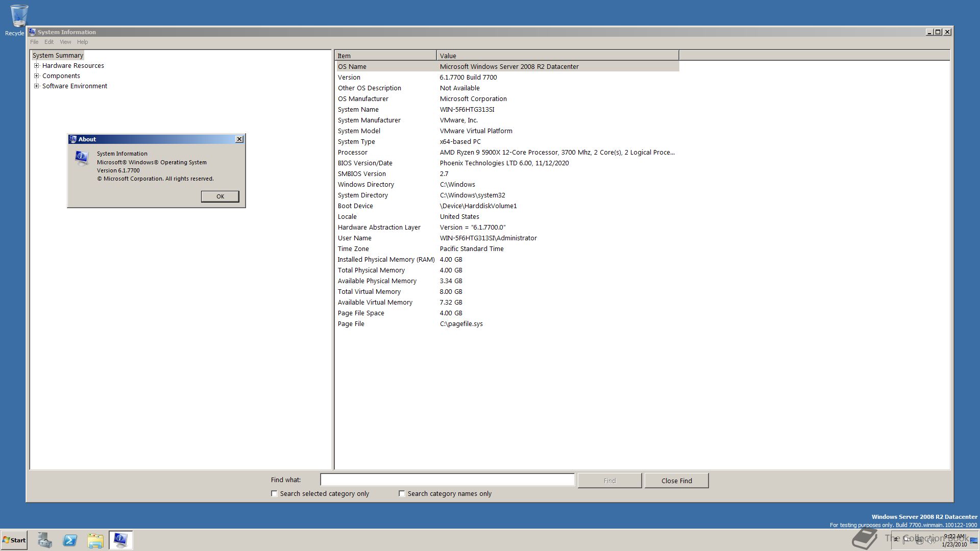Click the About dialog title bar icon
The width and height of the screenshot is (980, 551).
[73, 139]
